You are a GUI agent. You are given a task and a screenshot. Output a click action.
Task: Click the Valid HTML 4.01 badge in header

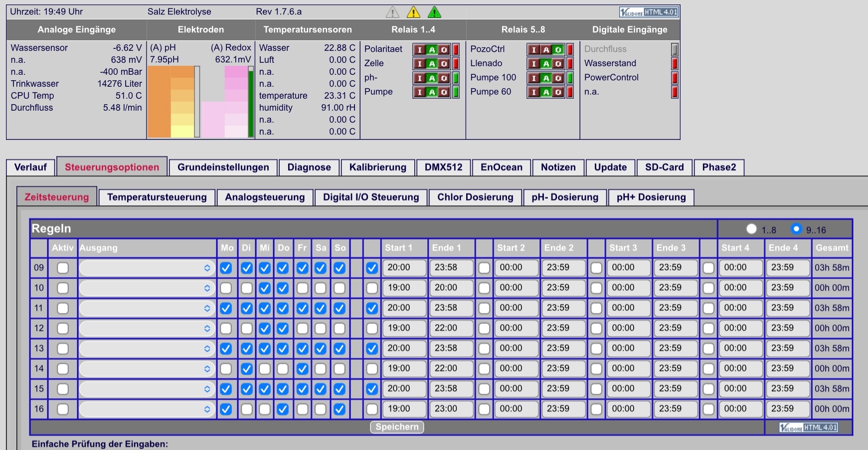tap(649, 12)
